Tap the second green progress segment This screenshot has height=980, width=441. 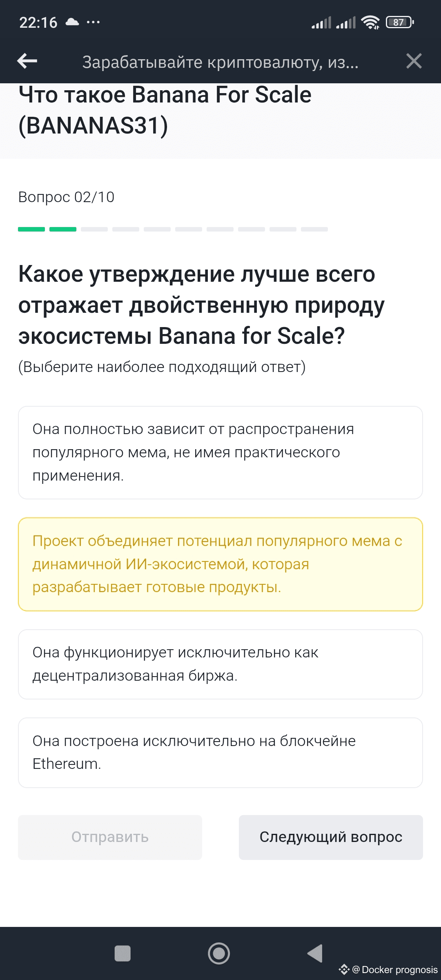coord(63,229)
